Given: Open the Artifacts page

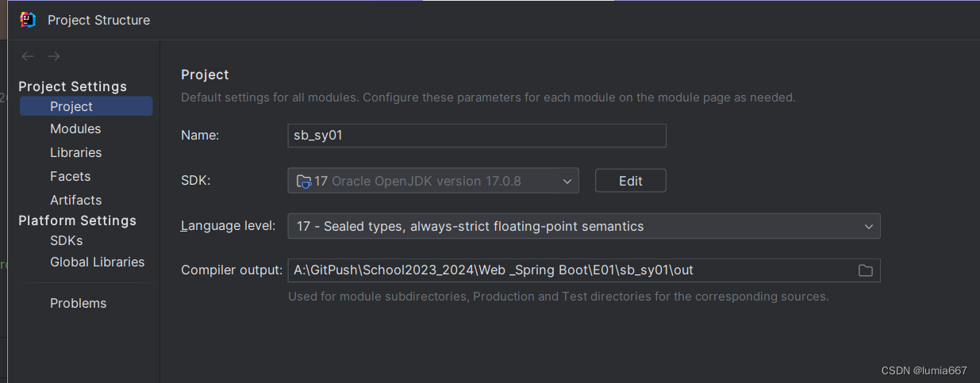Looking at the screenshot, I should click(x=75, y=200).
